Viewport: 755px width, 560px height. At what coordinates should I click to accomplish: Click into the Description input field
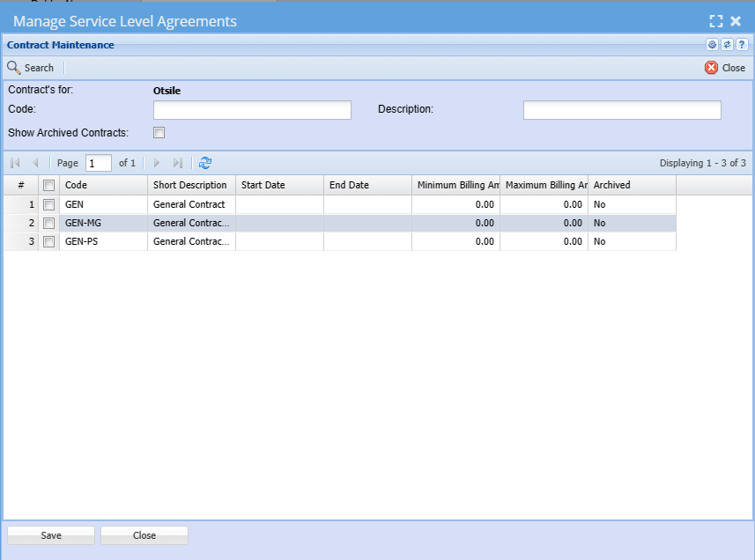pos(622,110)
